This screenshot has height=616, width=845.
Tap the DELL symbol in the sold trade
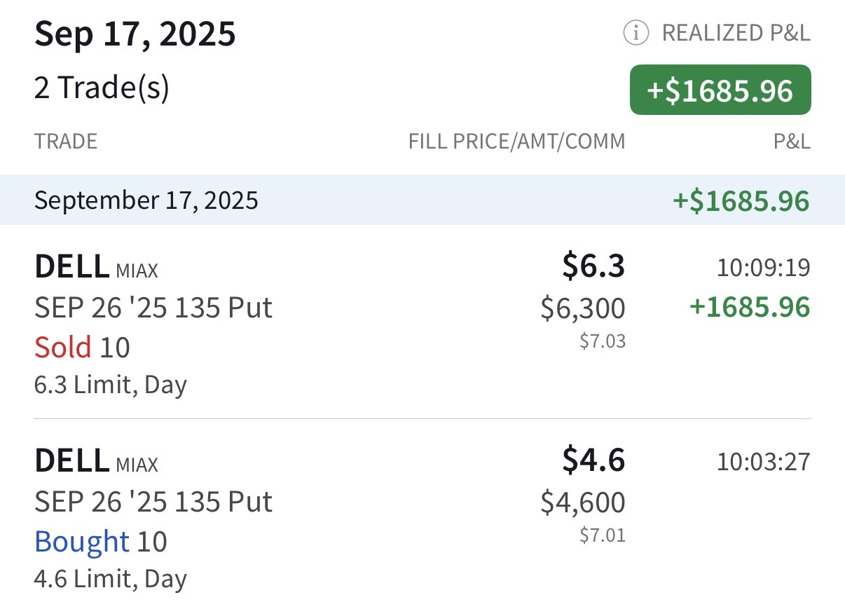click(71, 266)
